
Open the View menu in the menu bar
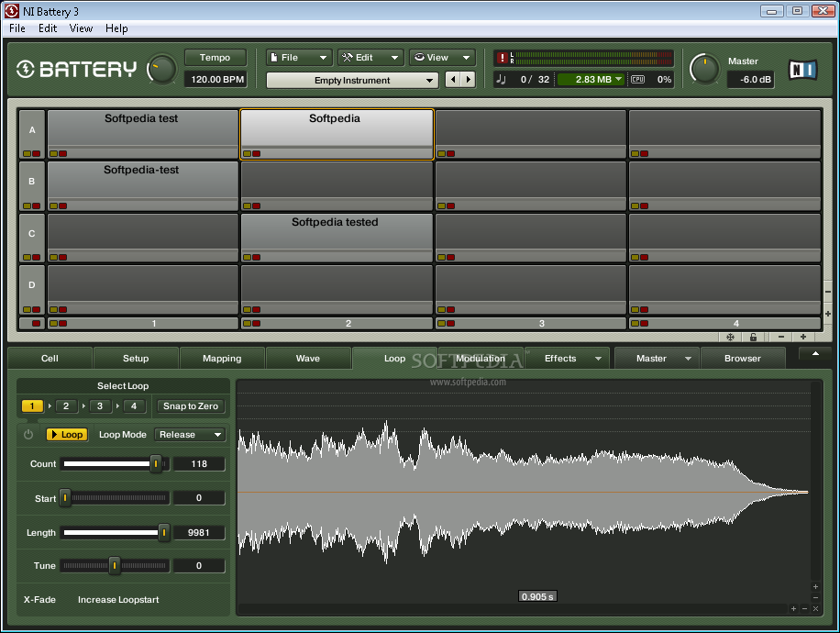pyautogui.click(x=81, y=28)
